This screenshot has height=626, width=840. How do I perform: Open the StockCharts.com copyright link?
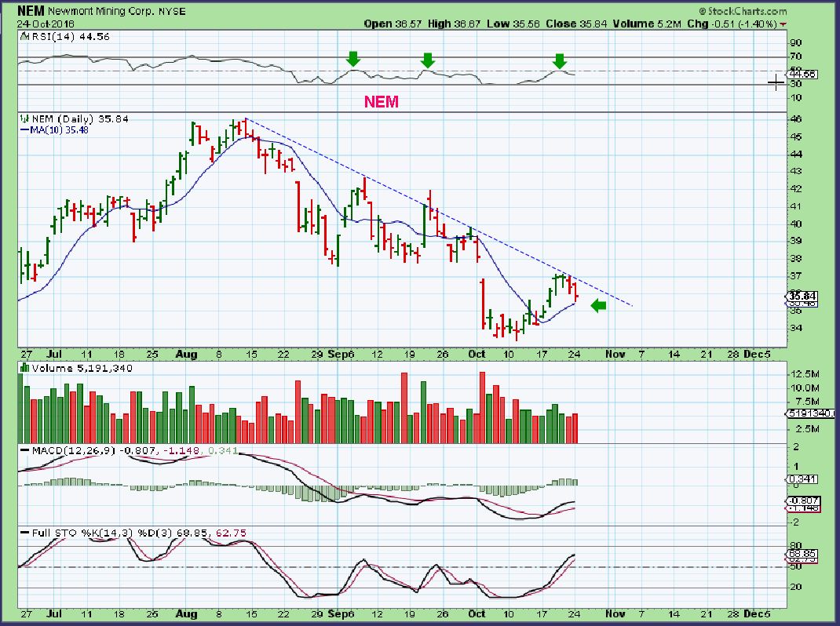[x=743, y=11]
